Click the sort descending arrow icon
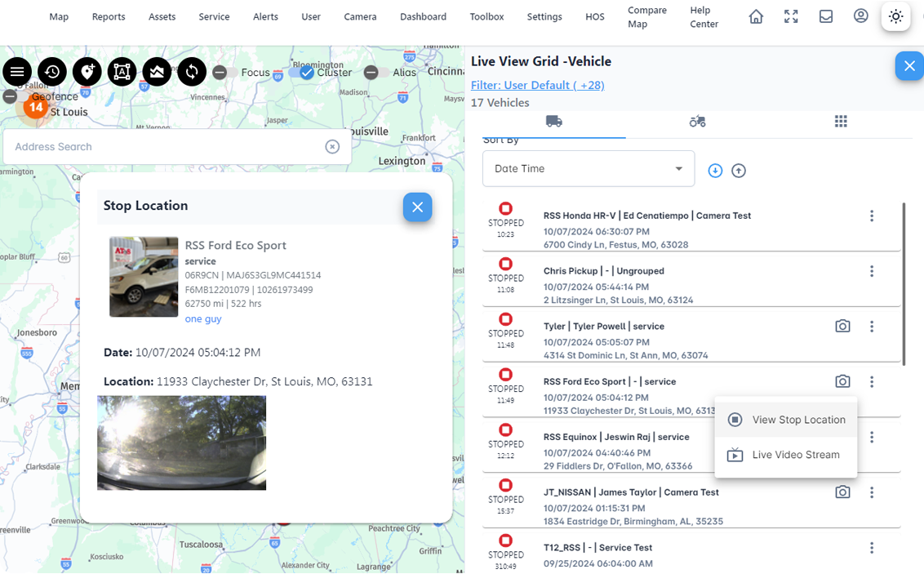This screenshot has height=574, width=924. pyautogui.click(x=715, y=170)
